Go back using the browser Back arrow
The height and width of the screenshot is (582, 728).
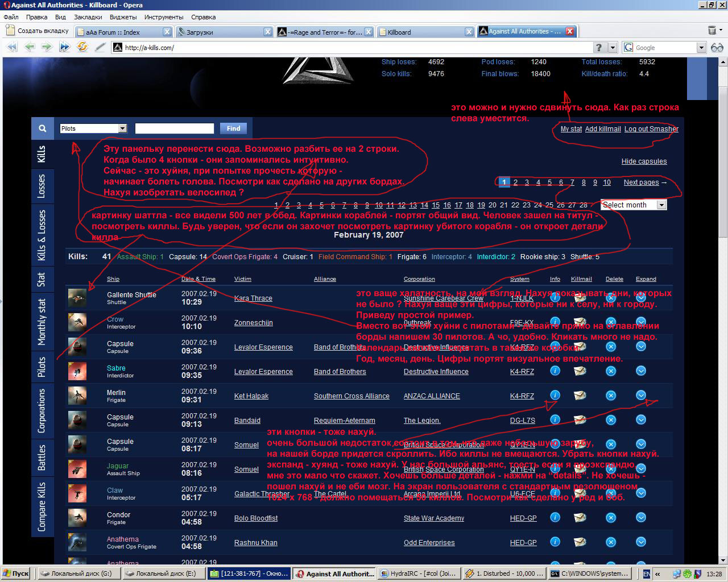tap(29, 47)
